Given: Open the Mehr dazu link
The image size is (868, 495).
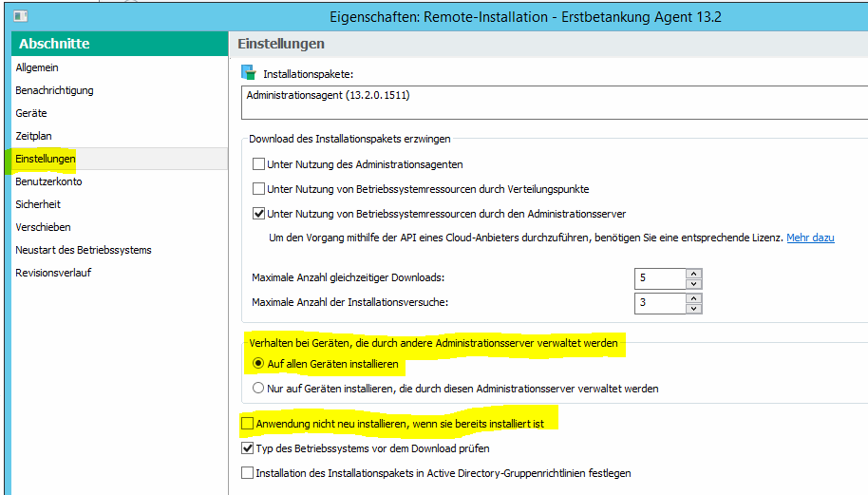Looking at the screenshot, I should (810, 238).
